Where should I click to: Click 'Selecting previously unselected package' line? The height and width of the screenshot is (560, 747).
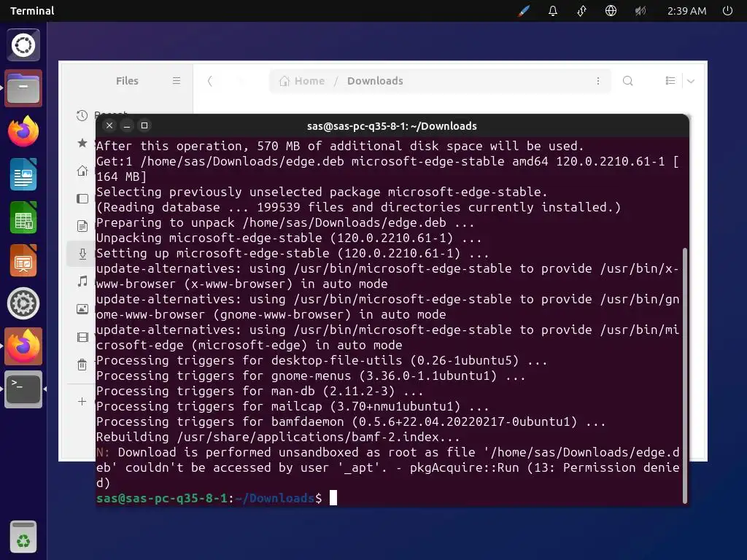pos(322,192)
